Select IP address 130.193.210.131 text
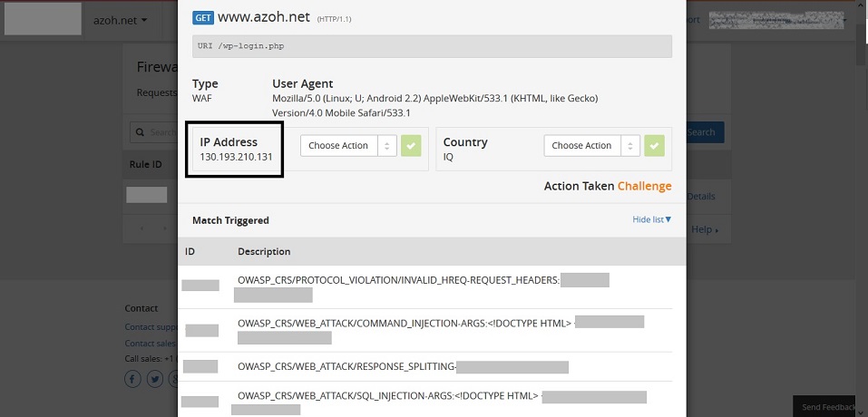868x417 pixels. (236, 157)
